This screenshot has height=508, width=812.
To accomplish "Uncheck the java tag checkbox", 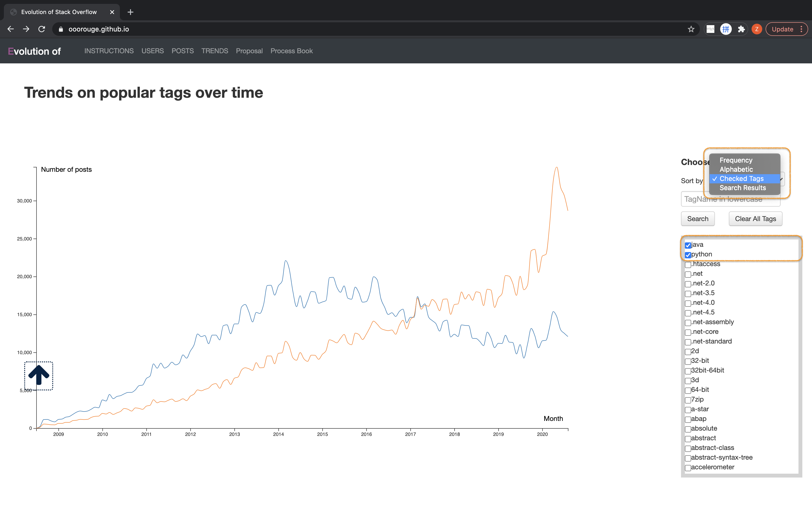I will [688, 245].
